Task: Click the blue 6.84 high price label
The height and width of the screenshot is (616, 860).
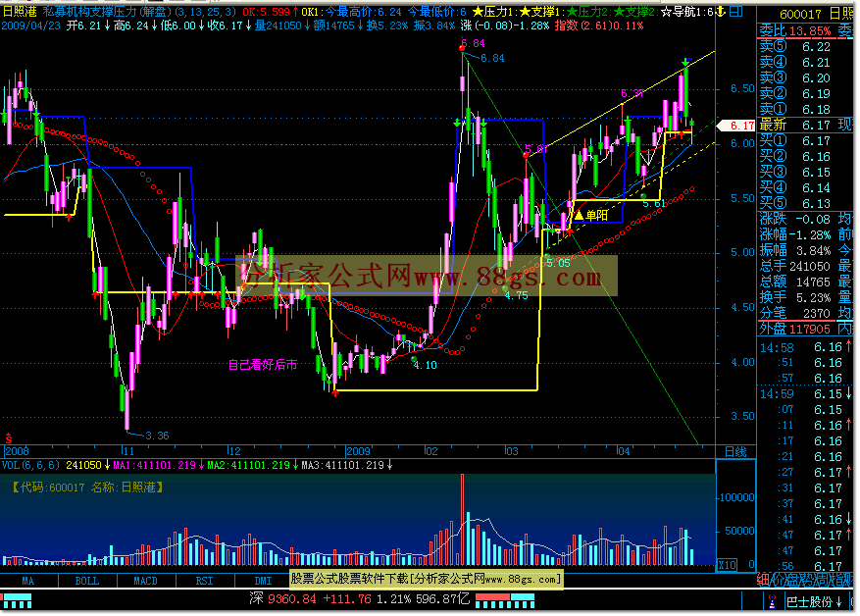Action: click(492, 58)
